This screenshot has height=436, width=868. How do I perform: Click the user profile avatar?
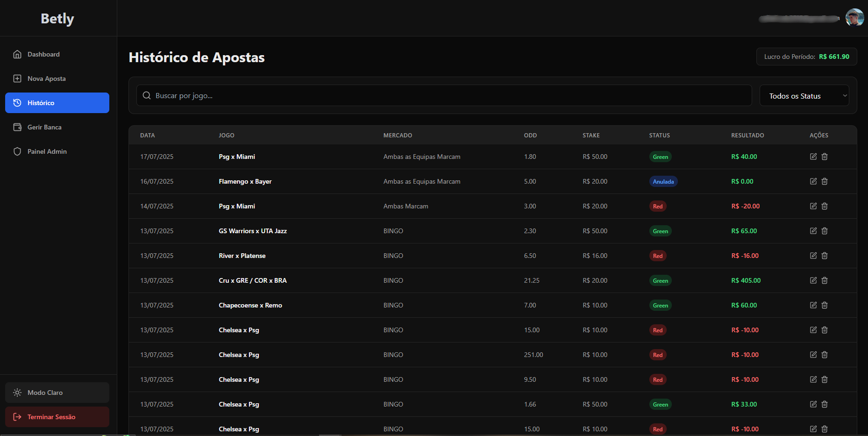(854, 18)
